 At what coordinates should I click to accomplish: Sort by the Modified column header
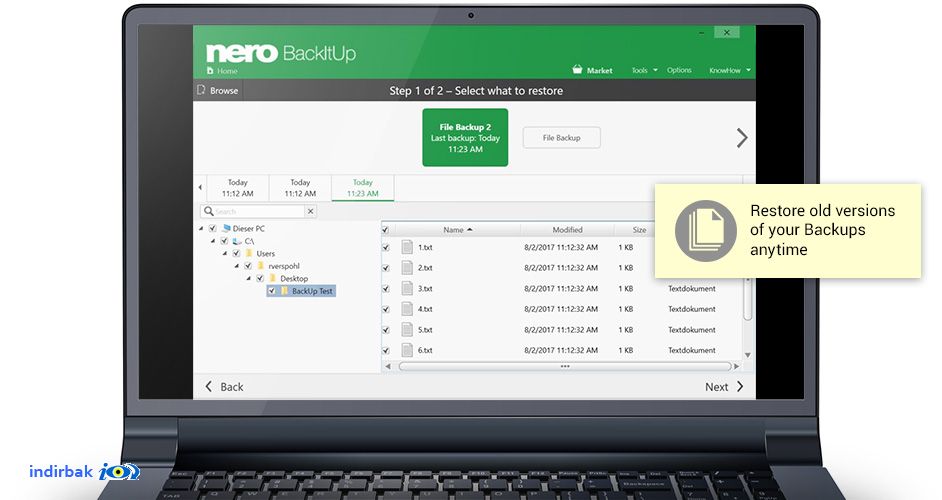(x=567, y=230)
